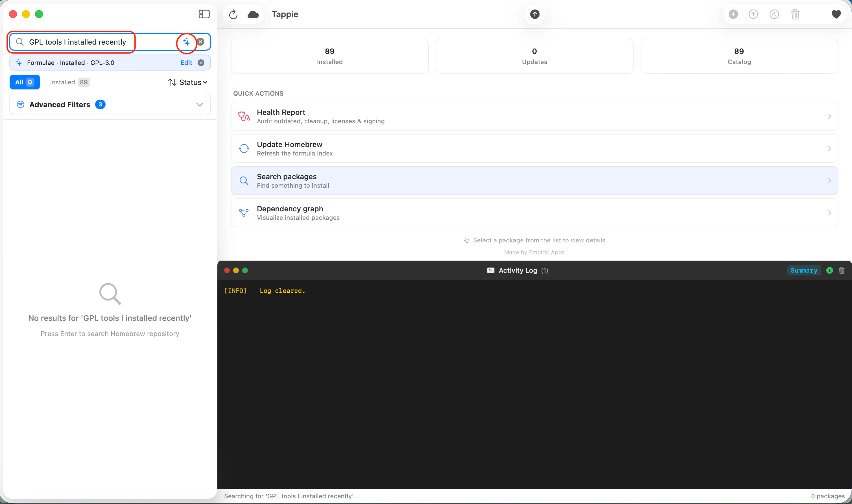
Task: Click the Searching status bar message
Action: click(291, 496)
